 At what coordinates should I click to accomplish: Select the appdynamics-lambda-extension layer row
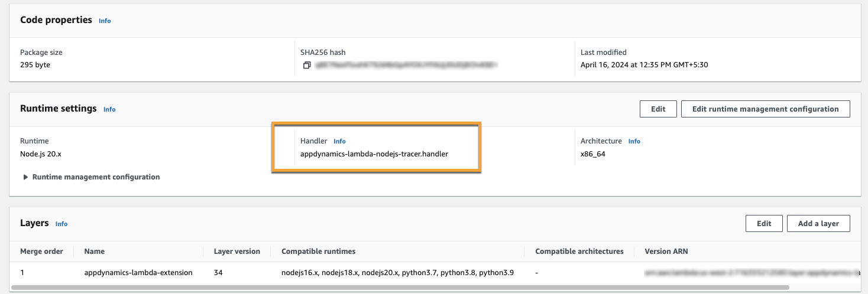tap(435, 273)
